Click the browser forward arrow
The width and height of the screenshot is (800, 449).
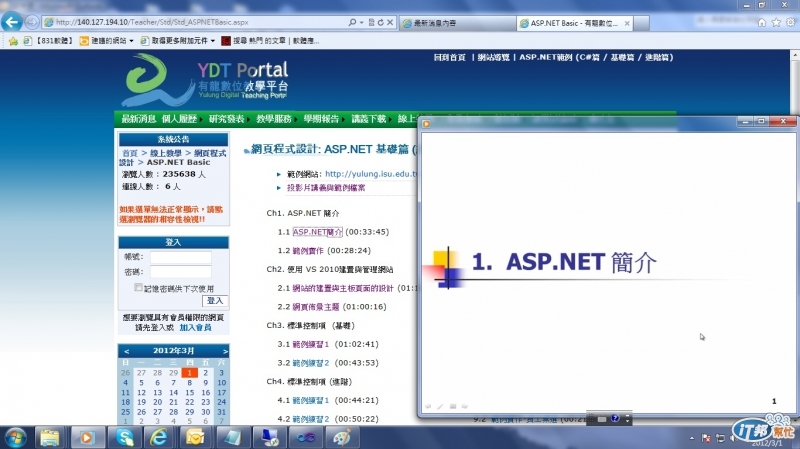click(32, 22)
